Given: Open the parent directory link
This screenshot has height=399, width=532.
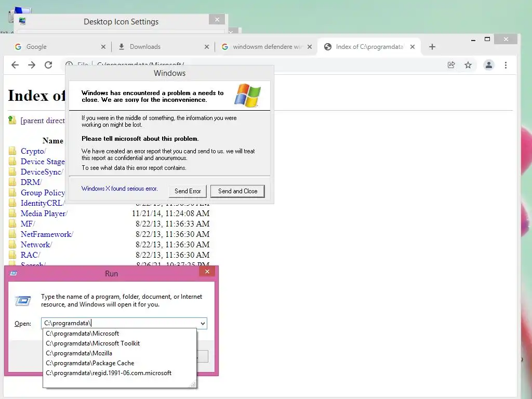Looking at the screenshot, I should [43, 121].
